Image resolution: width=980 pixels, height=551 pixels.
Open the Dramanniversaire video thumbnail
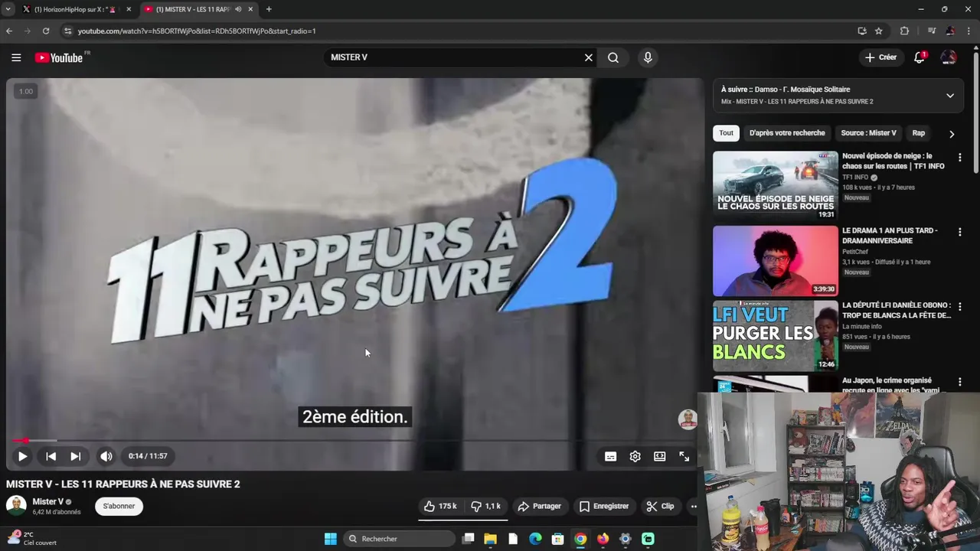coord(776,261)
